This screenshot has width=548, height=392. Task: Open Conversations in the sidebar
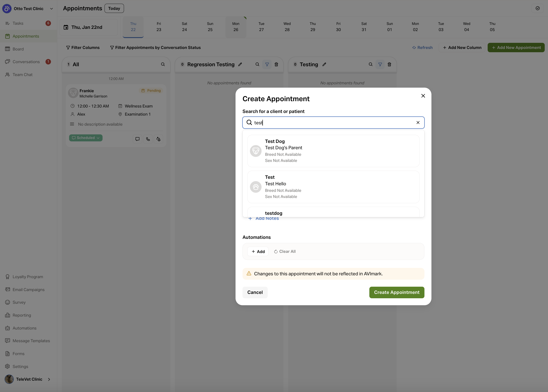[26, 62]
